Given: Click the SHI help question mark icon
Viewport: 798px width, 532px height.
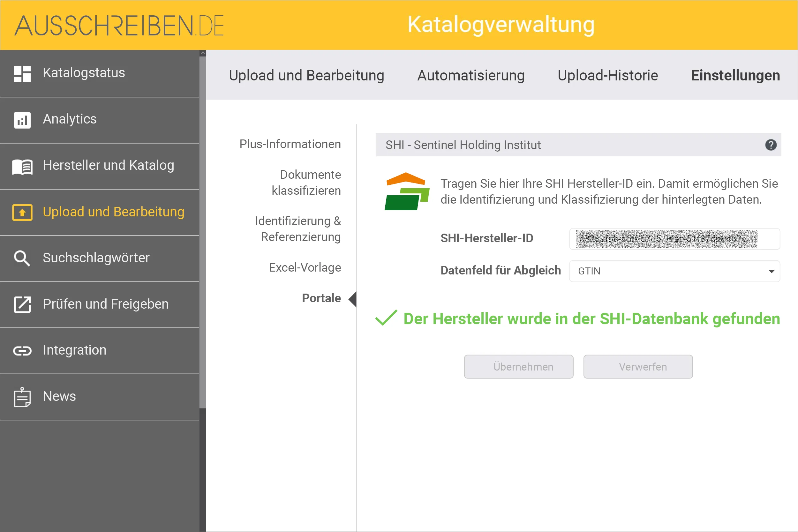Looking at the screenshot, I should coord(772,145).
